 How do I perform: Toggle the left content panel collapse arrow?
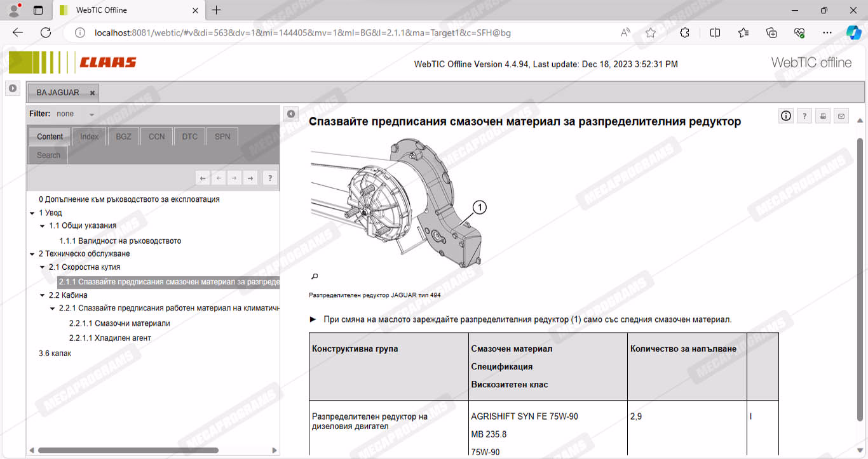(290, 114)
